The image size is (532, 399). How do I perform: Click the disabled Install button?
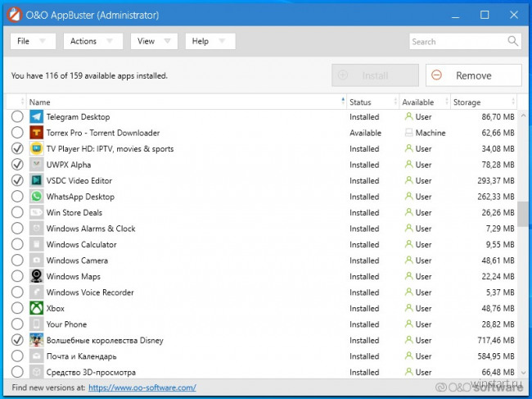(x=375, y=75)
